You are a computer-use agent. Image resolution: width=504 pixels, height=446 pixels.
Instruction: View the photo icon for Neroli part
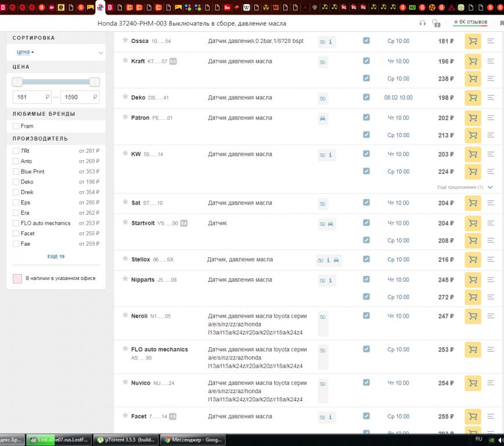322,317
